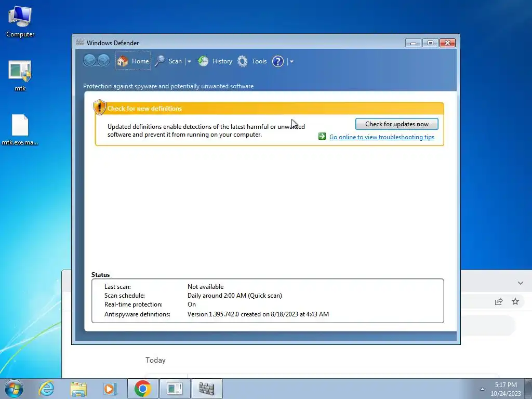Open the Home view house icon
532x399 pixels.
(123, 61)
